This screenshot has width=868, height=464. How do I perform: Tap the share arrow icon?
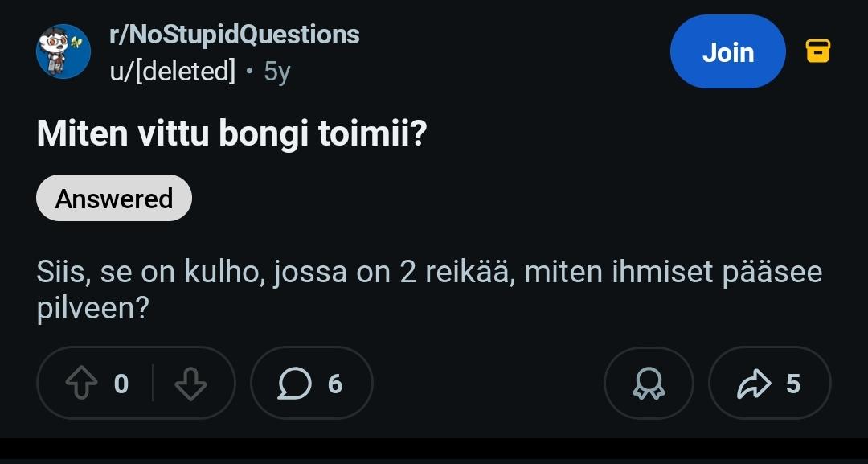point(752,384)
